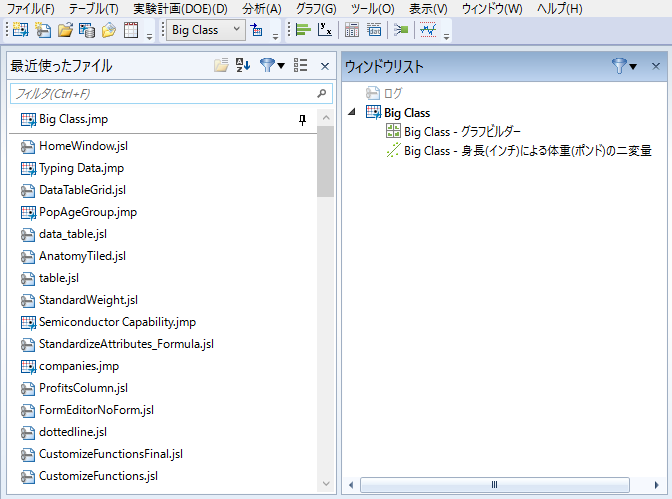672x499 pixels.
Task: Click the bring data table to front icon
Action: 256,30
